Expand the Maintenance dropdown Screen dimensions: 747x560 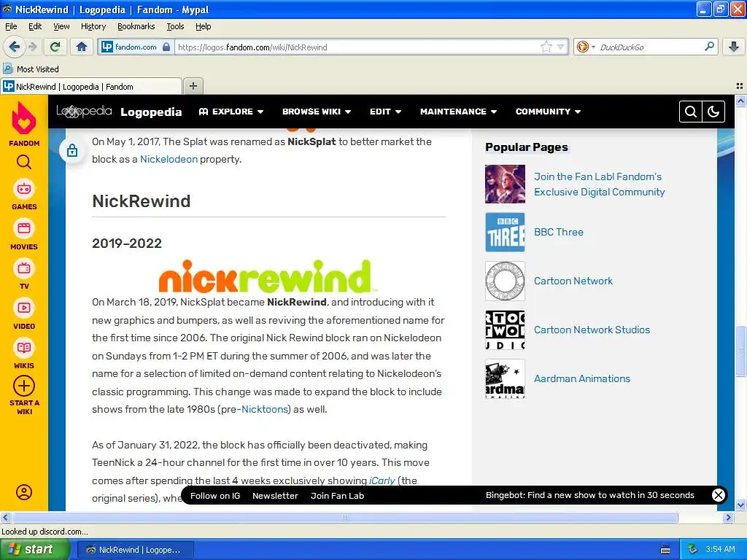coord(458,112)
